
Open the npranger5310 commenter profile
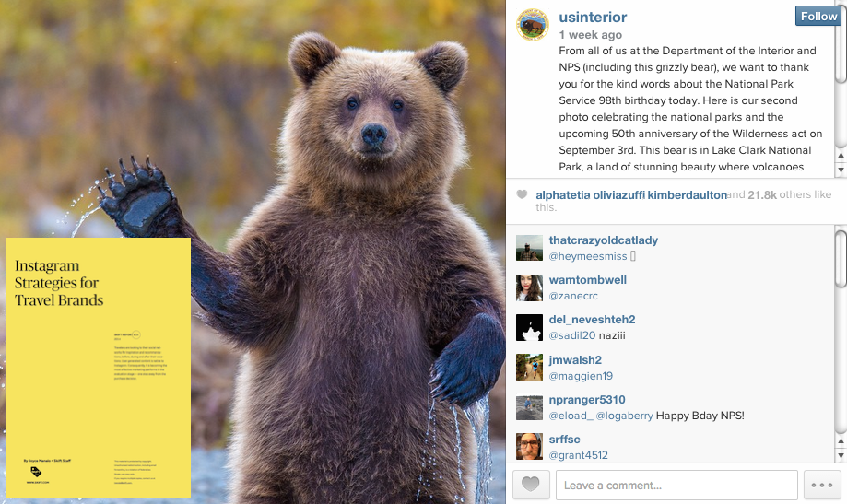tap(587, 400)
